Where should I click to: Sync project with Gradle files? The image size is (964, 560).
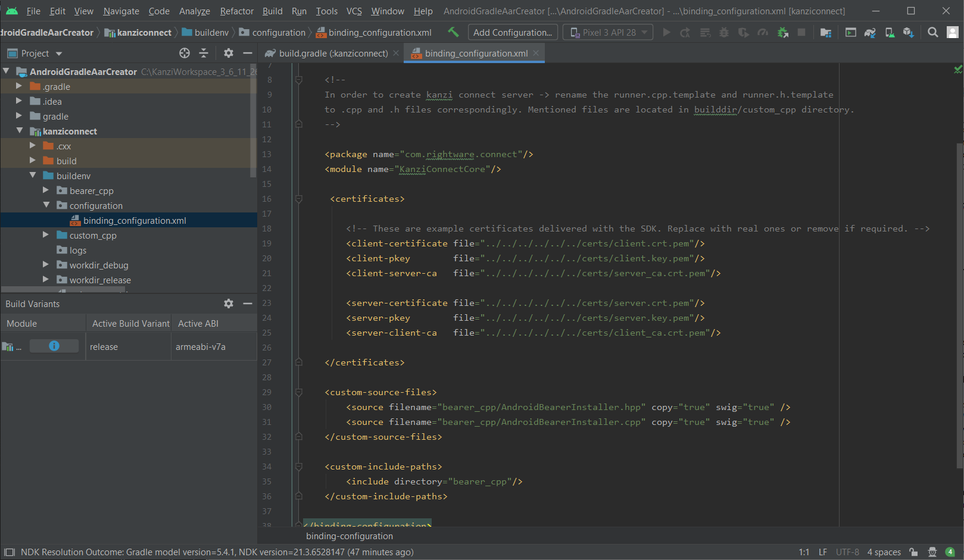870,32
